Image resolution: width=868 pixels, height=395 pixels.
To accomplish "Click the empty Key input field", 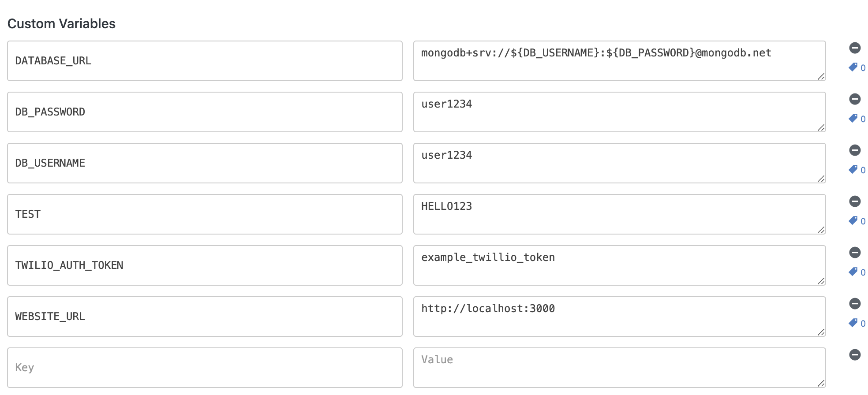I will (205, 367).
